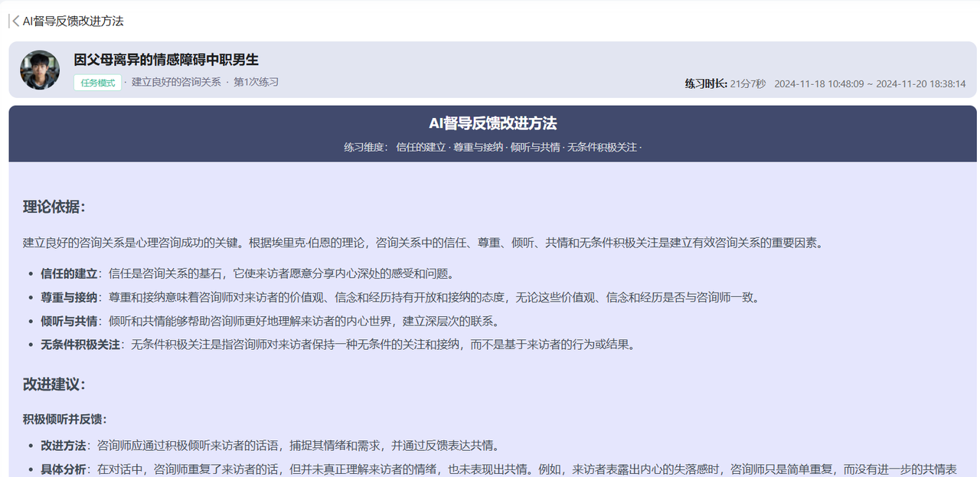980x477 pixels.
Task: Click 倾听与共情 dimension in the banner
Action: pyautogui.click(x=535, y=147)
